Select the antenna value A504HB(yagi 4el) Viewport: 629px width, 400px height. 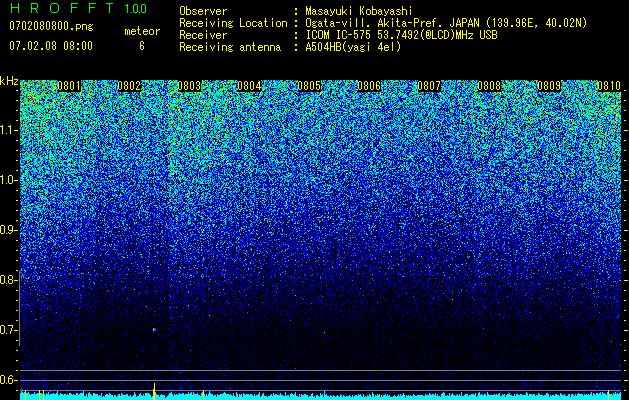click(353, 47)
